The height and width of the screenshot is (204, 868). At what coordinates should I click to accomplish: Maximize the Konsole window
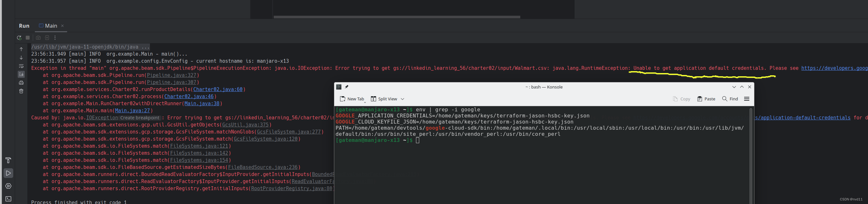pyautogui.click(x=742, y=87)
